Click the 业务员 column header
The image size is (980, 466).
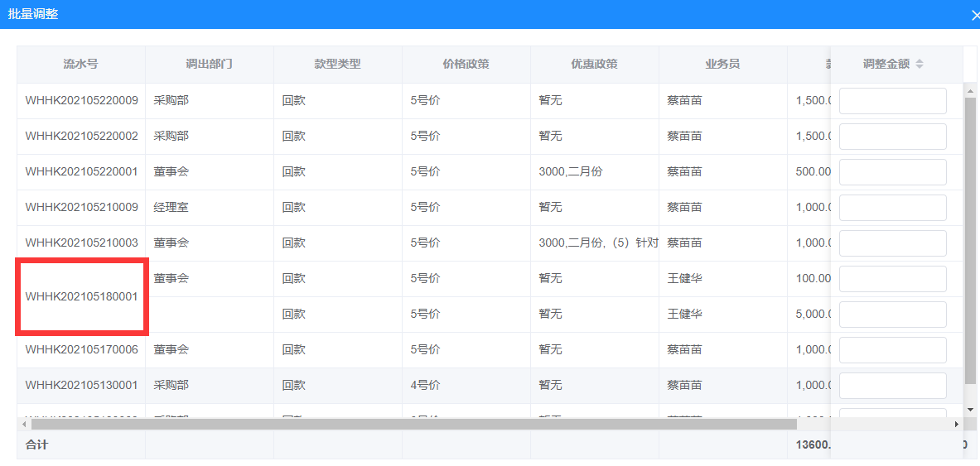click(722, 65)
